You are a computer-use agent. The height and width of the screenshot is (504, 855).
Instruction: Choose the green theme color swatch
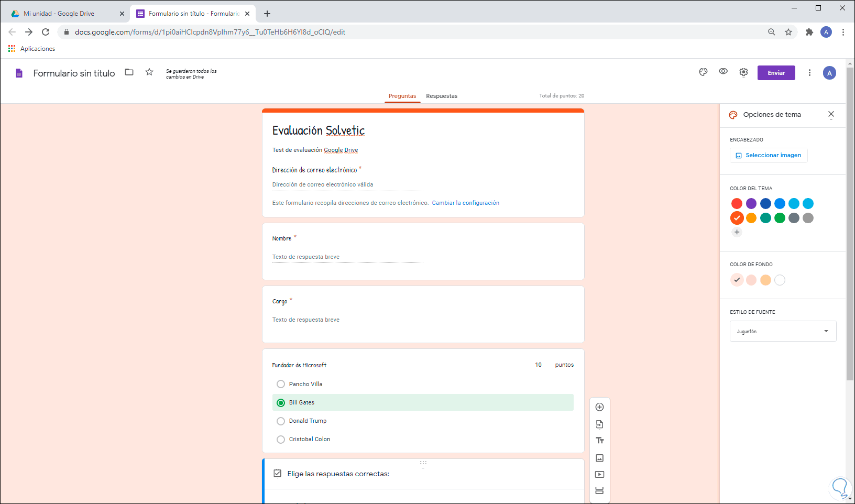pyautogui.click(x=780, y=218)
